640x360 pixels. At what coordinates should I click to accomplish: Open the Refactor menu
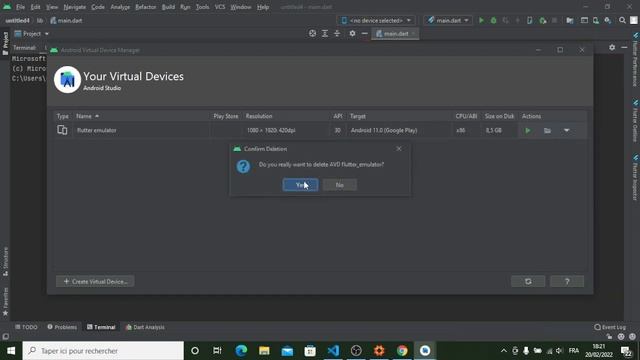(146, 7)
